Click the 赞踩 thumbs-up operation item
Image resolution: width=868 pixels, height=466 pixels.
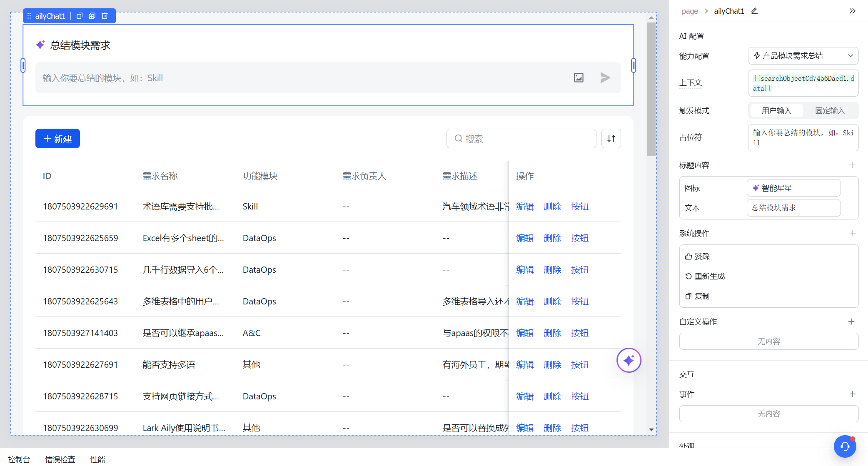(697, 256)
